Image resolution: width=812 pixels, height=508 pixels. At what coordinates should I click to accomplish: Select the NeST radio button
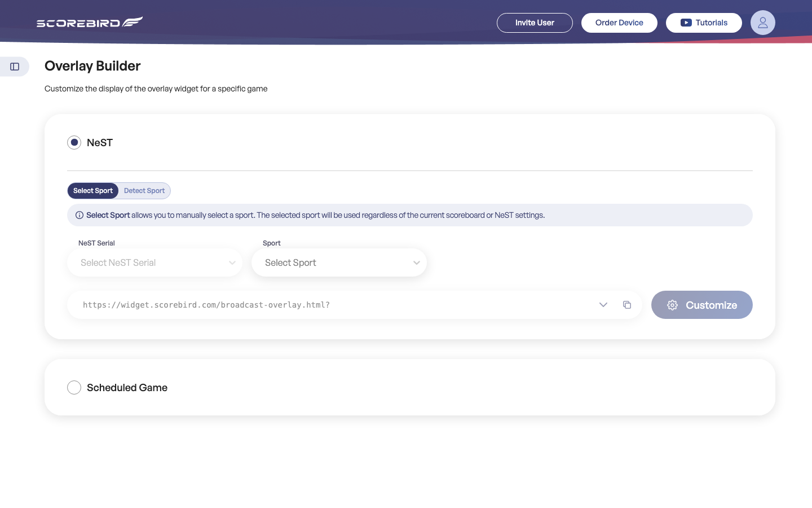pyautogui.click(x=74, y=142)
